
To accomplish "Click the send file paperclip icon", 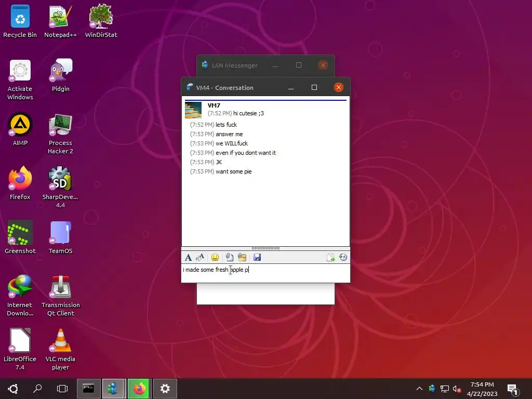I will [229, 257].
